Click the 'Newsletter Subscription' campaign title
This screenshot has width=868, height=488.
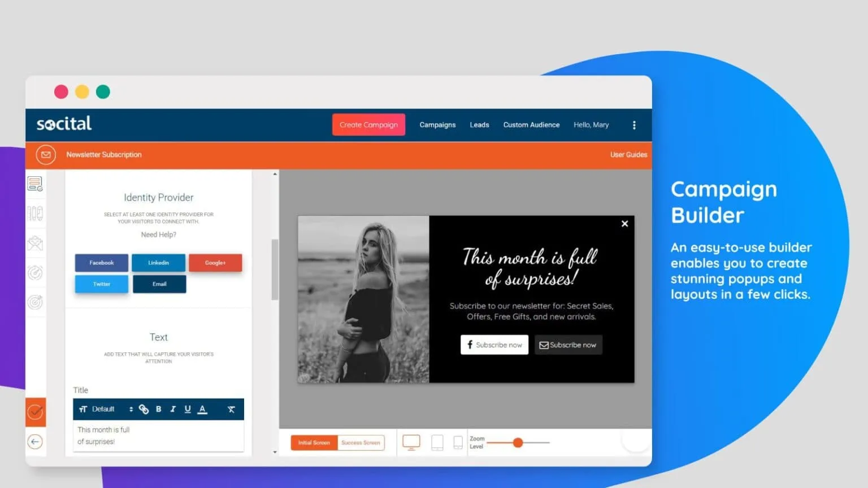(x=104, y=155)
